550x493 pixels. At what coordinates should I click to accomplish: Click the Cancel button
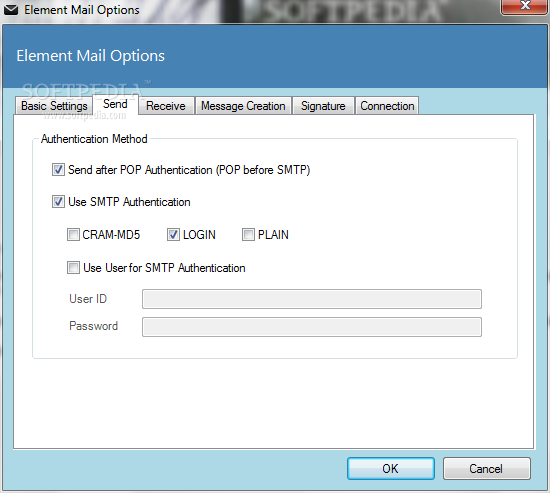[487, 468]
